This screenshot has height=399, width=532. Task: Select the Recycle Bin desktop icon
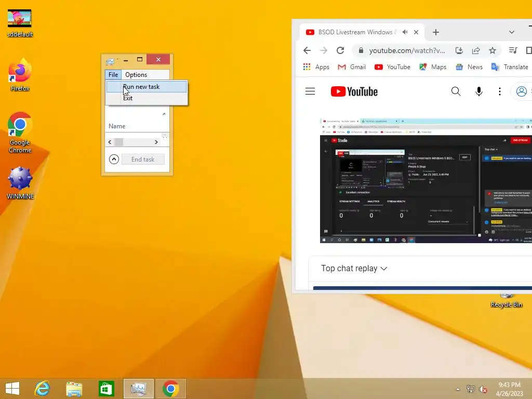coord(506,302)
